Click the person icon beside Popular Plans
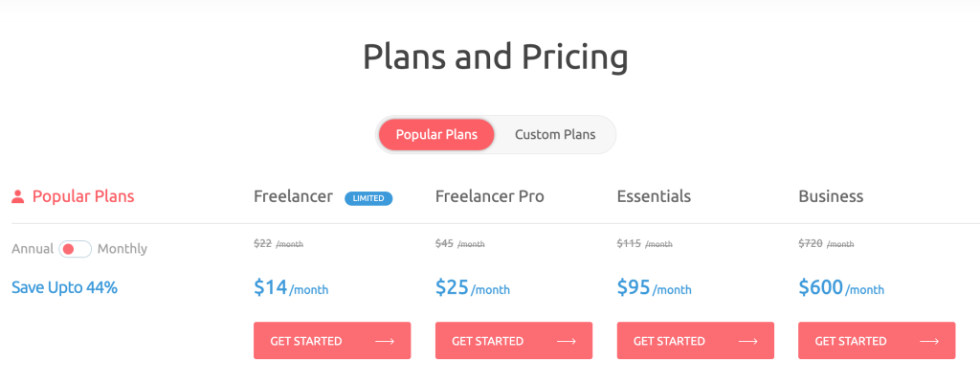980x384 pixels. click(x=17, y=197)
